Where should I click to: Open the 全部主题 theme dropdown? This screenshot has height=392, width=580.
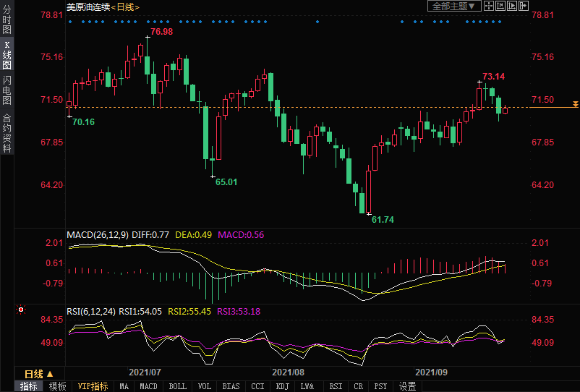coord(454,6)
